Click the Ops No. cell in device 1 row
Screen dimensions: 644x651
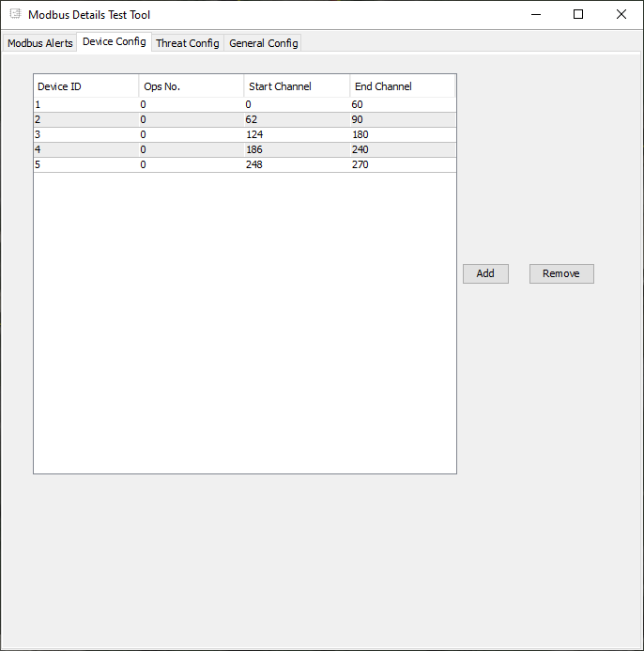[192, 104]
